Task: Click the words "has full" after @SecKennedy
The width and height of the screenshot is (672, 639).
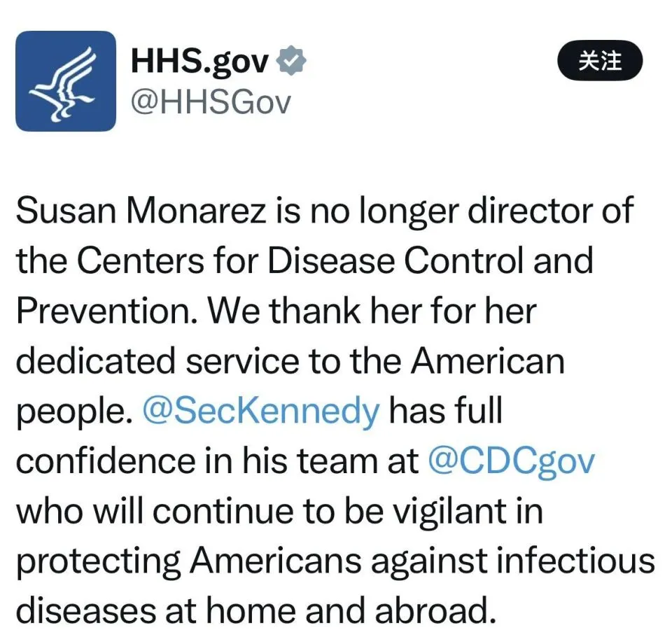Action: pyautogui.click(x=446, y=410)
